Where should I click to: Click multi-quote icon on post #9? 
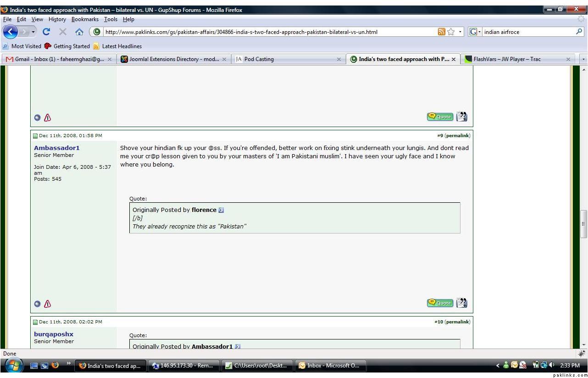tap(462, 303)
